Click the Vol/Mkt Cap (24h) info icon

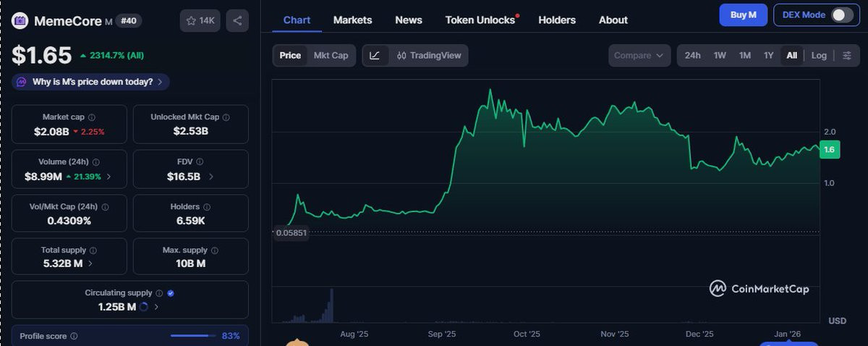tap(104, 206)
